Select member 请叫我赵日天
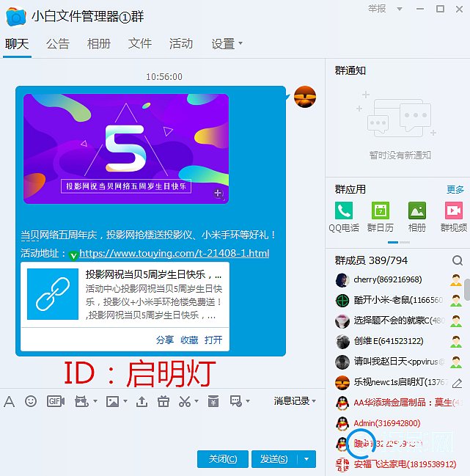The height and width of the screenshot is (476, 470). 398,362
